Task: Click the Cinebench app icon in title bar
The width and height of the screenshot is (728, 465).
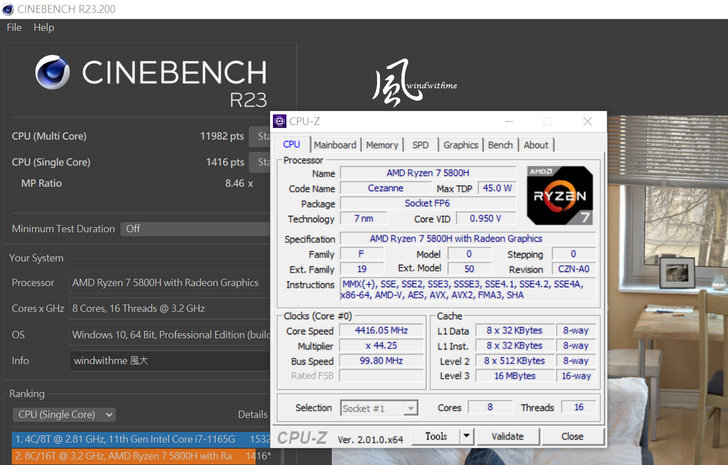Action: click(x=10, y=8)
